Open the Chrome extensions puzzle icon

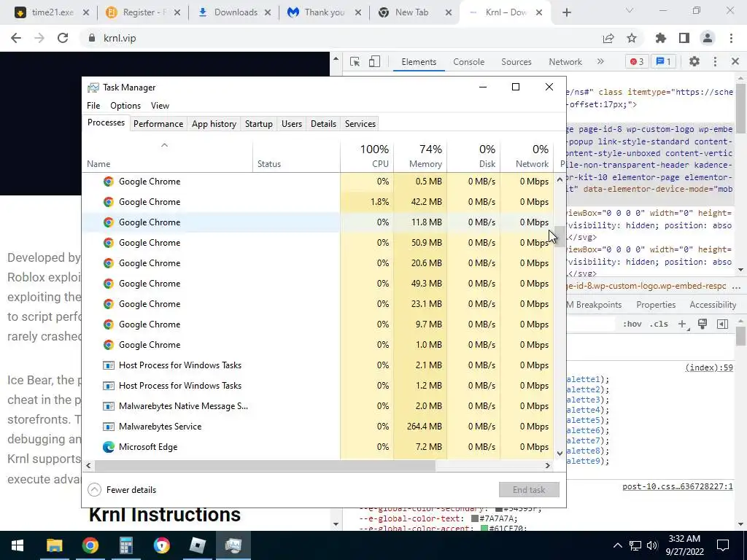[661, 38]
